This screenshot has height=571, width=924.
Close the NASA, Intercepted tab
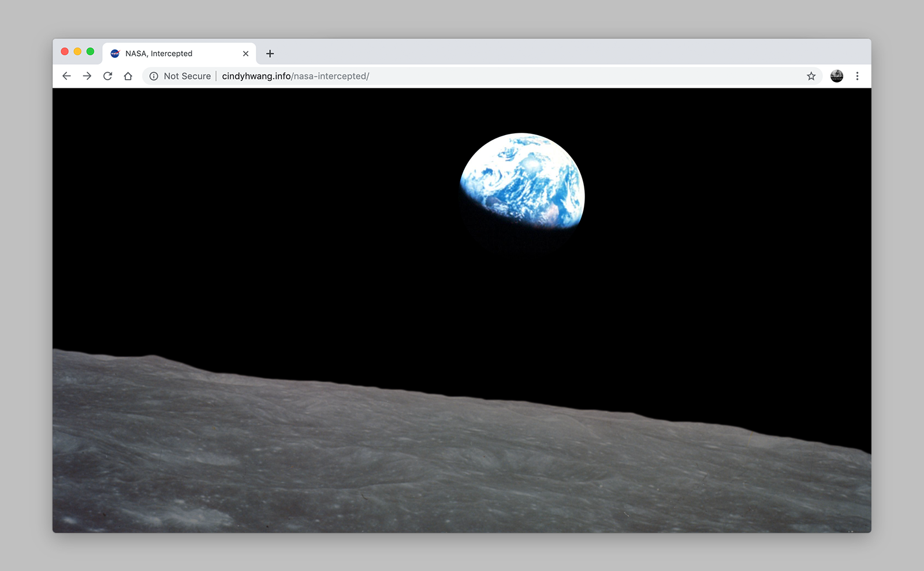pyautogui.click(x=245, y=54)
